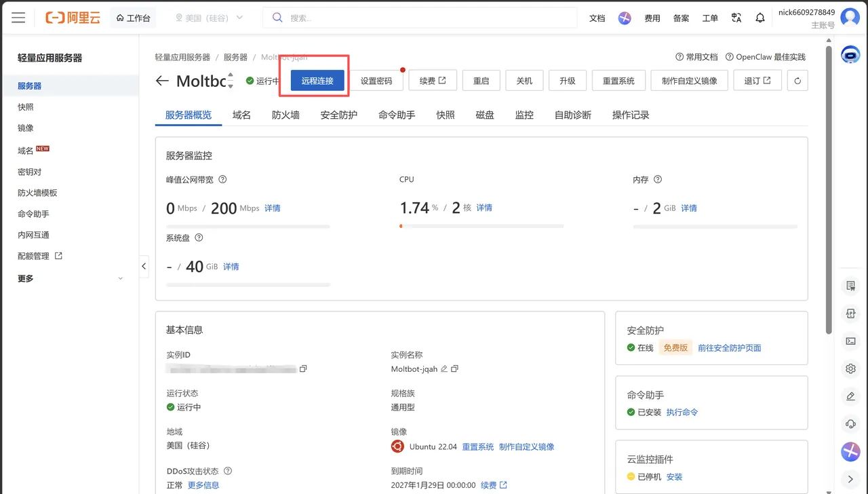Open the 安全防护 tab
The width and height of the screenshot is (868, 494).
339,115
